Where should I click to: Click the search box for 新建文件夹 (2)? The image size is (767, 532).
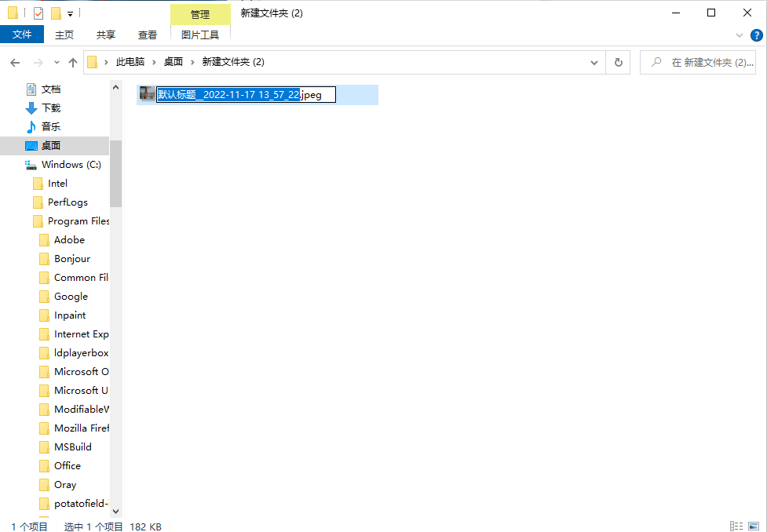point(698,63)
